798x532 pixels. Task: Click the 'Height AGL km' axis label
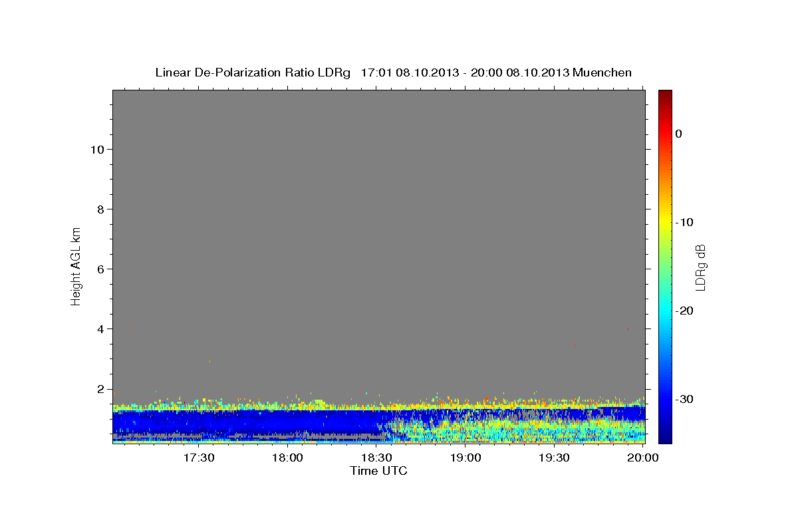click(76, 266)
